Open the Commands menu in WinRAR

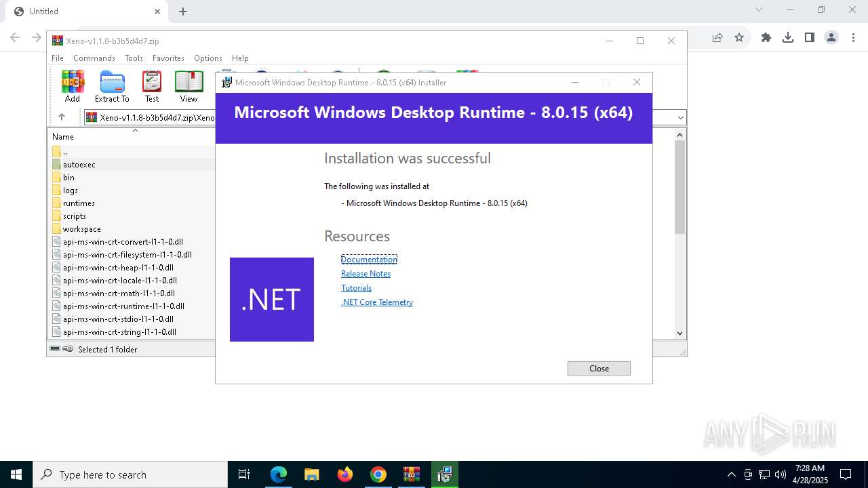click(x=94, y=58)
